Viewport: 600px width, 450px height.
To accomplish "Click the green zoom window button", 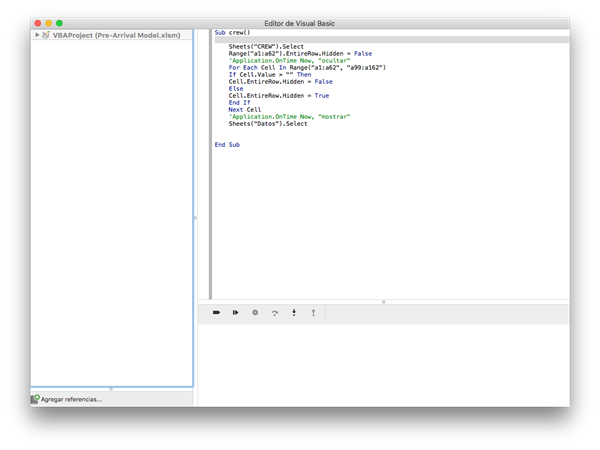I will 59,22.
